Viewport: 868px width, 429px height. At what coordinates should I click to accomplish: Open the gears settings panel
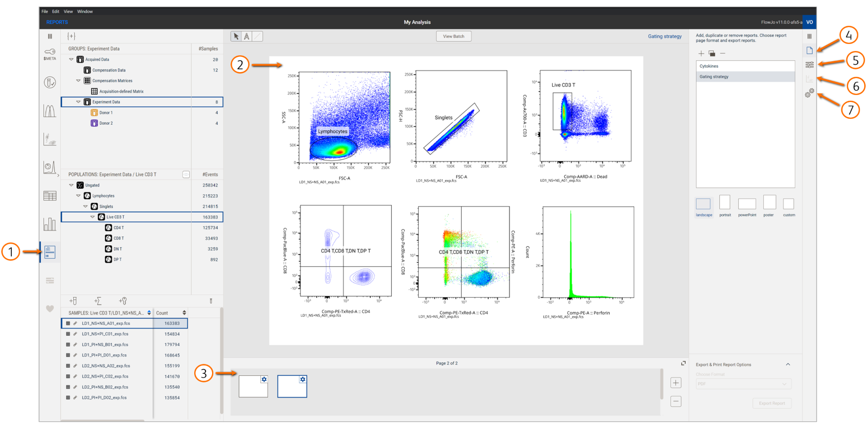pyautogui.click(x=809, y=93)
